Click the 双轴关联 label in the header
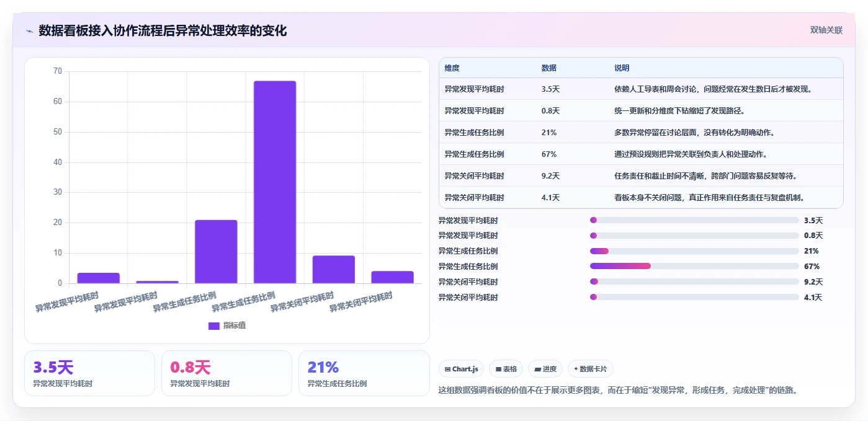This screenshot has height=421, width=868. pyautogui.click(x=826, y=30)
